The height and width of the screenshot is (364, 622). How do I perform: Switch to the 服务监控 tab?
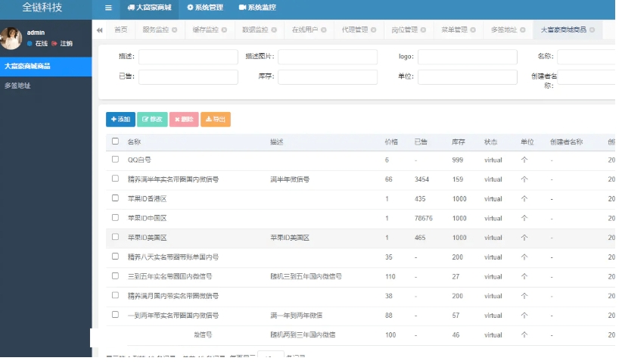point(156,30)
